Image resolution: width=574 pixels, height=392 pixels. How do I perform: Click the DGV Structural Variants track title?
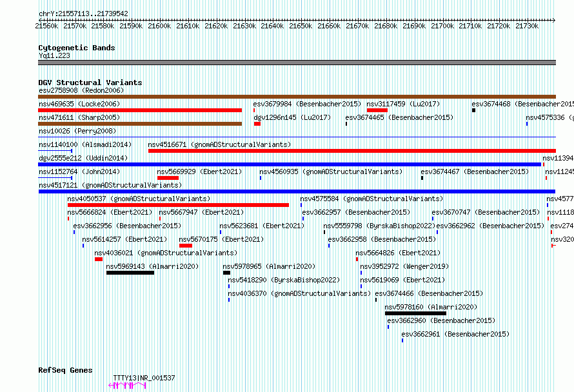(90, 83)
